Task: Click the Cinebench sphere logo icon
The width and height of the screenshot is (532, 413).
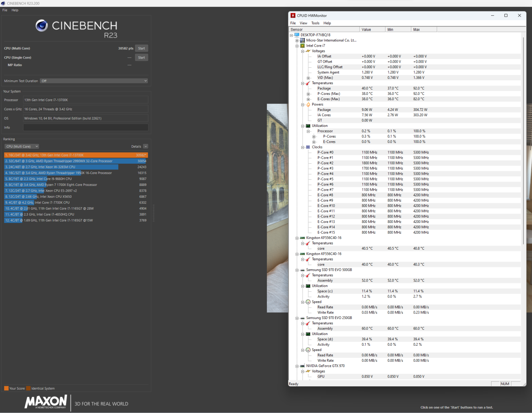Action: pos(42,26)
